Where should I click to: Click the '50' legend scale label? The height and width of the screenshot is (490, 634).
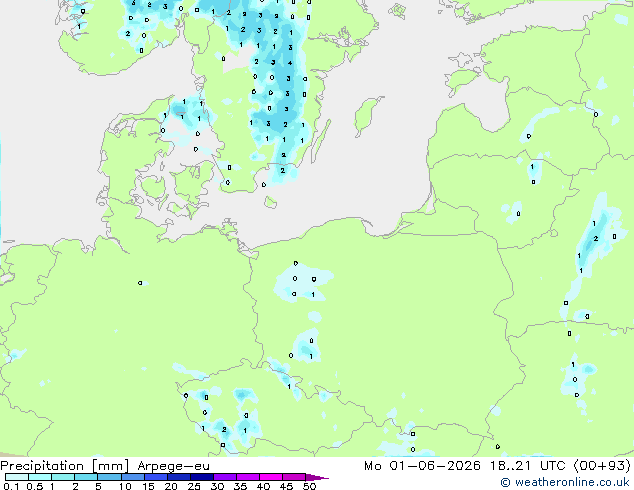[309, 486]
